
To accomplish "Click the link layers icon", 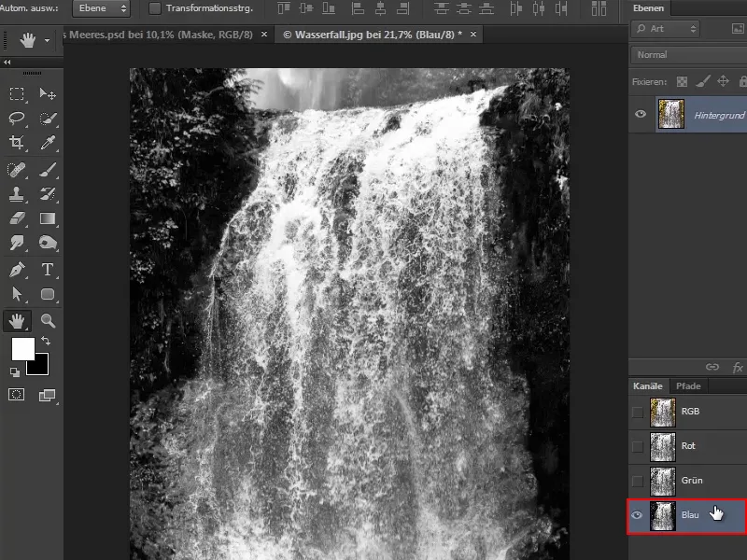I will (712, 367).
